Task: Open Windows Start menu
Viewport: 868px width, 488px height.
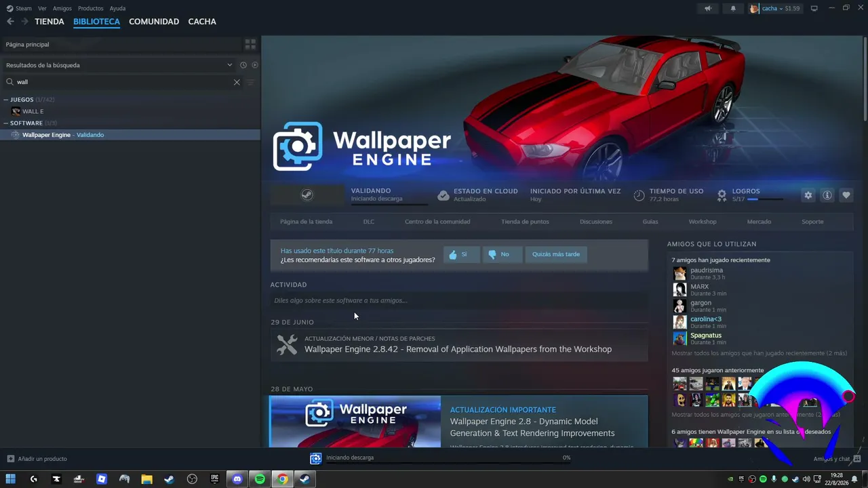Action: (11, 479)
